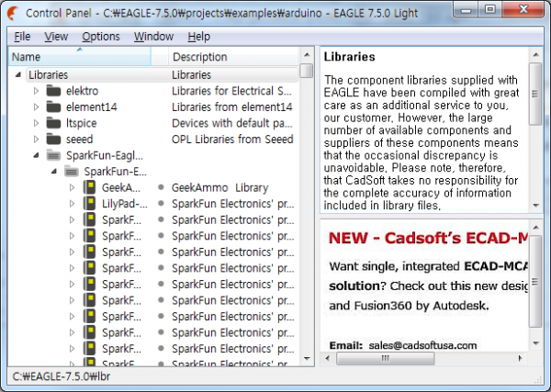Collapse the nested SparkFun-E... folder
This screenshot has width=551, height=392.
54,172
